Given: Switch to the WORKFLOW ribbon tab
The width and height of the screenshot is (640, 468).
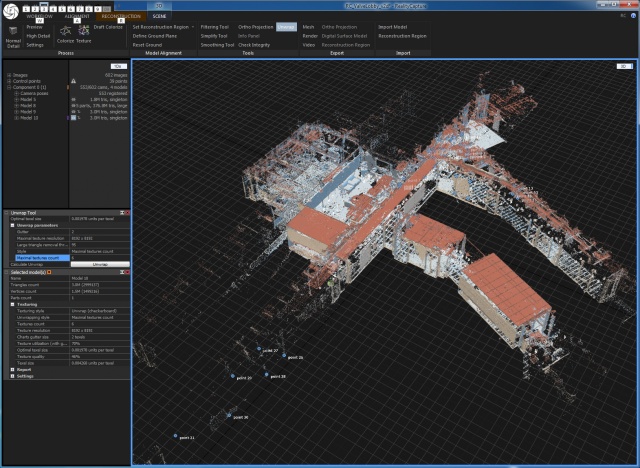Looking at the screenshot, I should (40, 16).
